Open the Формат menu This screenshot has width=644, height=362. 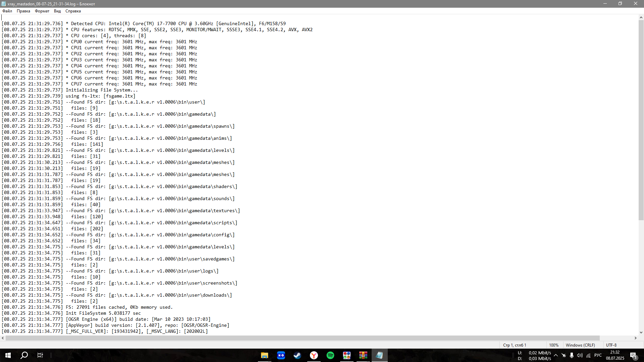[x=42, y=11]
